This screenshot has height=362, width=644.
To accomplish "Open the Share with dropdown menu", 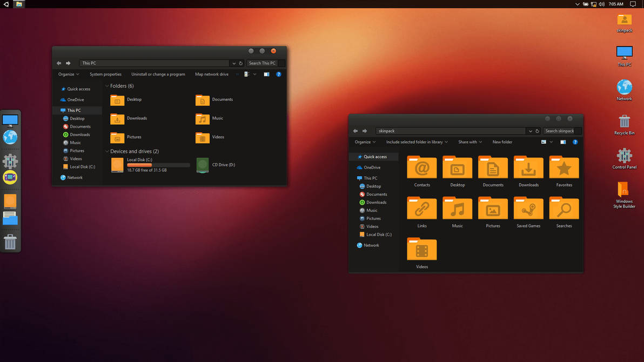I will coord(469,142).
